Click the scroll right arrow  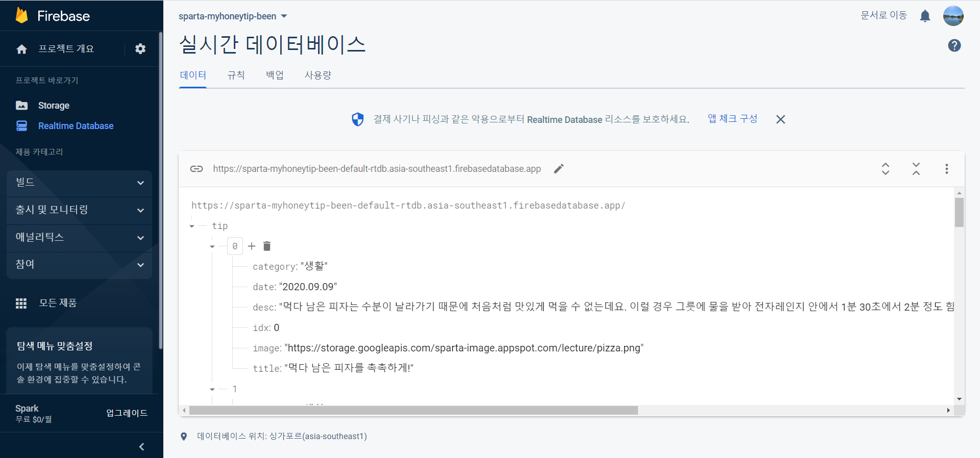tap(948, 410)
